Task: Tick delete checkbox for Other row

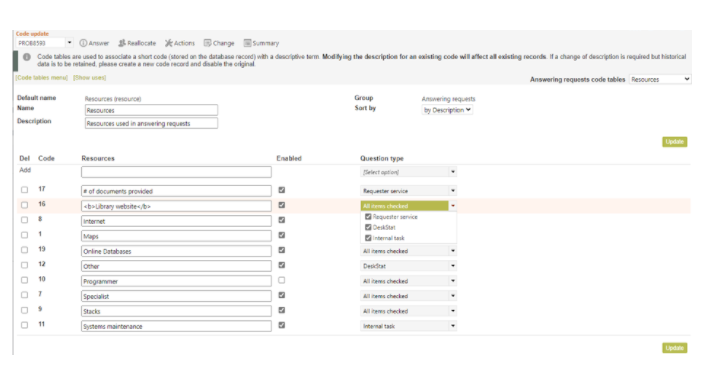Action: (x=24, y=265)
